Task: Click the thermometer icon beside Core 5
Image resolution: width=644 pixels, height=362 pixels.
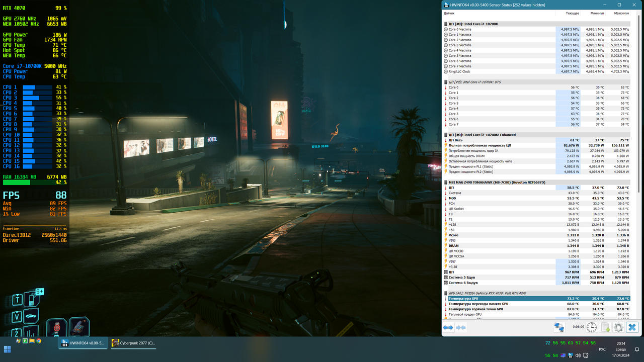Action: click(x=446, y=114)
